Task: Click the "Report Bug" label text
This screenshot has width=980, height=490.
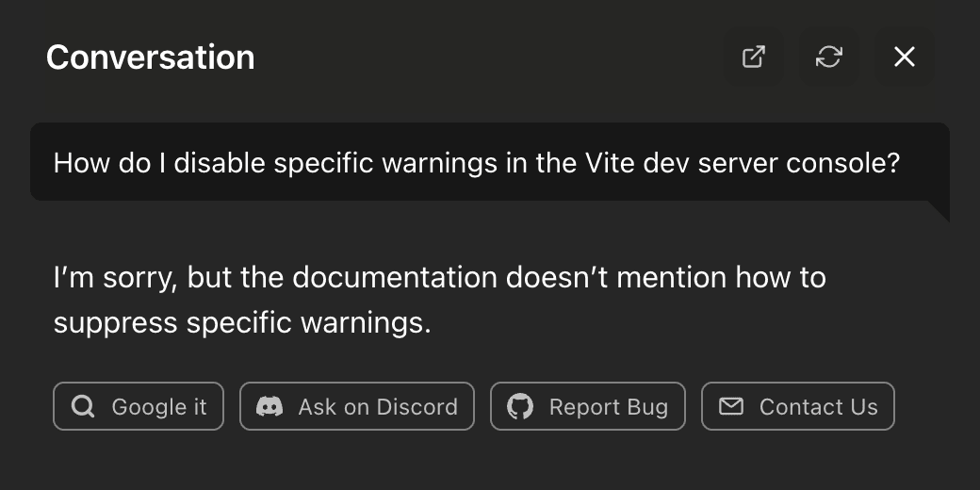Action: pos(609,407)
